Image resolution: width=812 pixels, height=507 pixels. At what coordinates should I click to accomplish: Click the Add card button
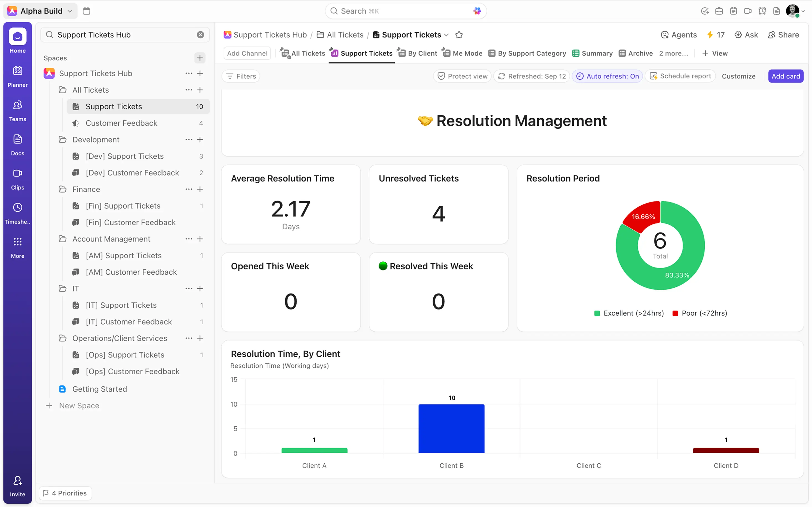[785, 76]
